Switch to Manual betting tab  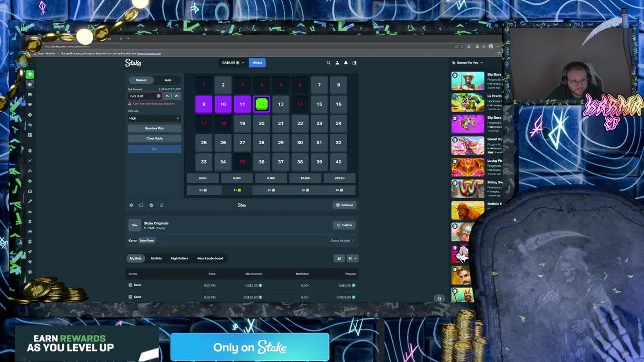[141, 80]
